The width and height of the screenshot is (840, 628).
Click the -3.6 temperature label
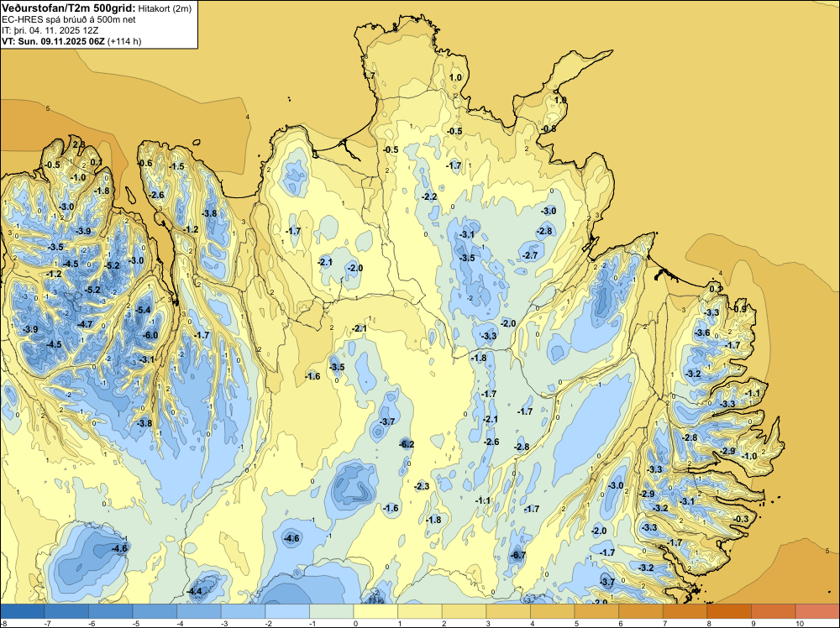[702, 333]
